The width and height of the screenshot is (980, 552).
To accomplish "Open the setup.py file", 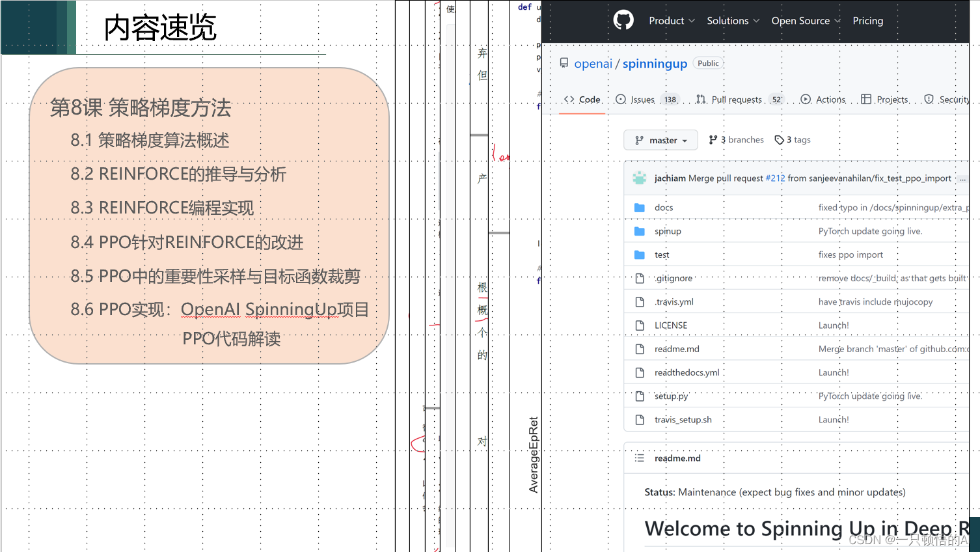I will point(672,396).
